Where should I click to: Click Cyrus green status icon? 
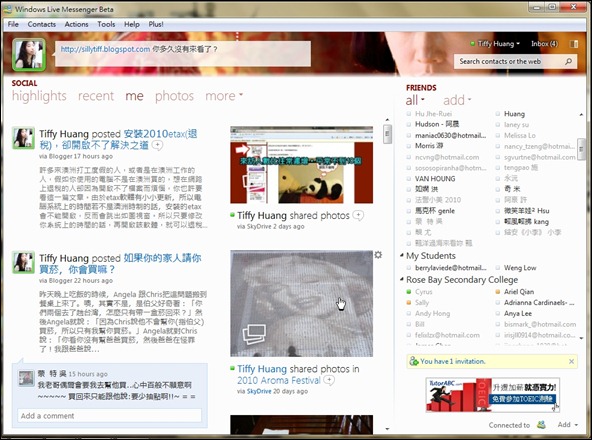(x=409, y=292)
